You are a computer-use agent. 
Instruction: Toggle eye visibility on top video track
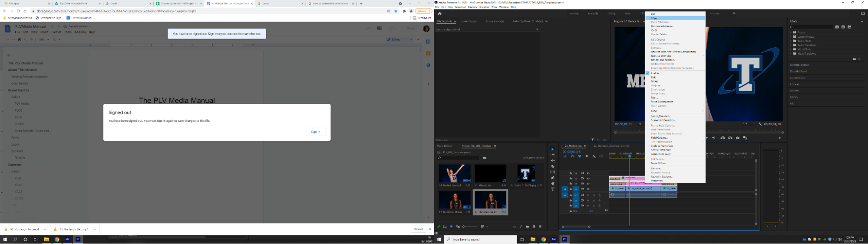pos(588,173)
